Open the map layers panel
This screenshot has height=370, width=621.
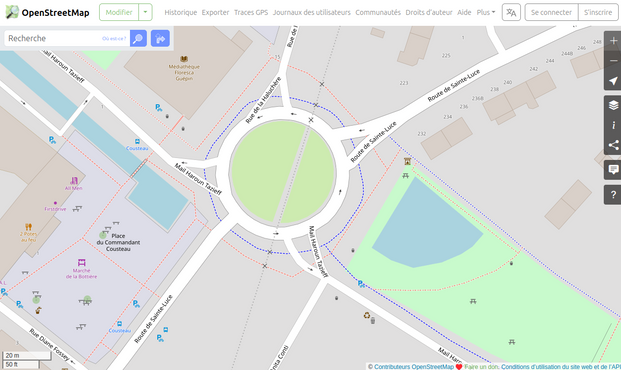pyautogui.click(x=613, y=105)
